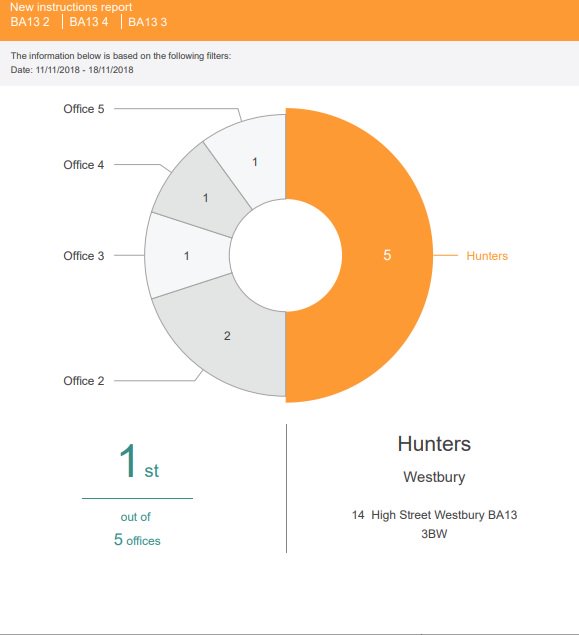Click the New instructions report title
The image size is (579, 635).
coord(71,7)
